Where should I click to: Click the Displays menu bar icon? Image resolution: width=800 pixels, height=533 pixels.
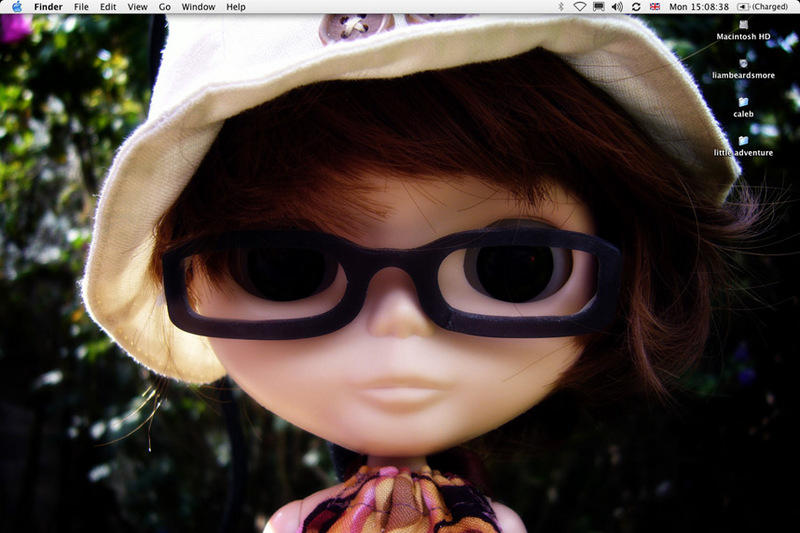pos(598,7)
